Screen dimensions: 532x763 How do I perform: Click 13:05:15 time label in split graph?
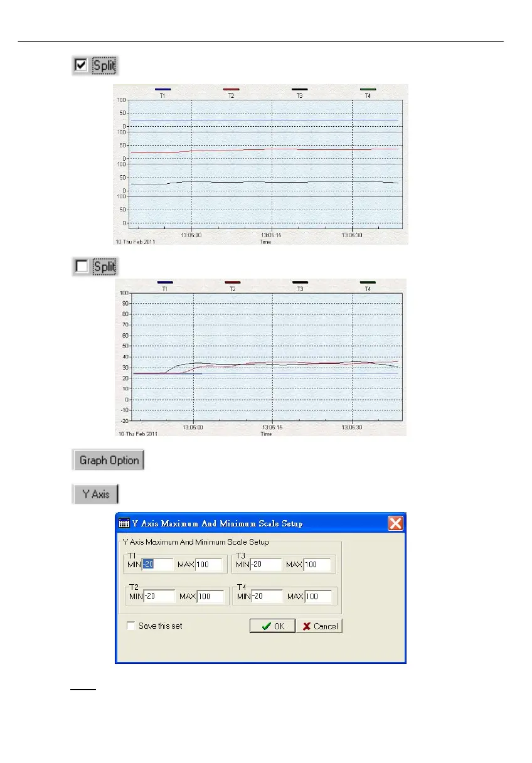272,235
